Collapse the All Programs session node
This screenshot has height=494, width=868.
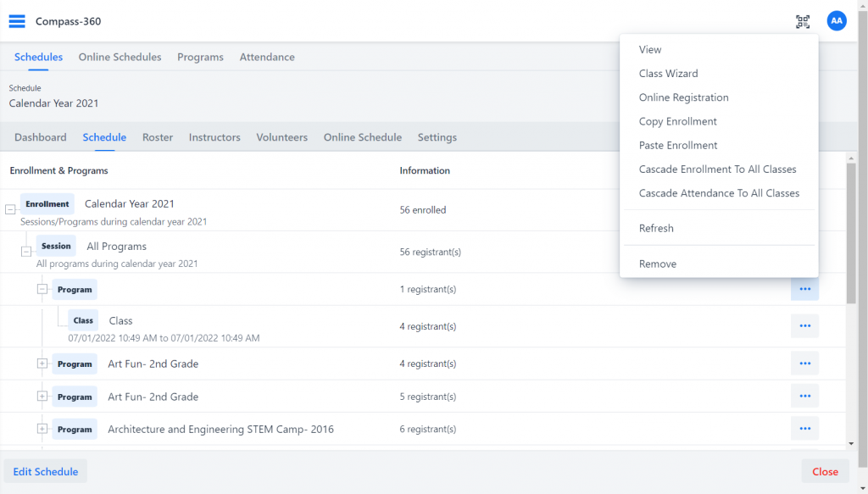(26, 251)
